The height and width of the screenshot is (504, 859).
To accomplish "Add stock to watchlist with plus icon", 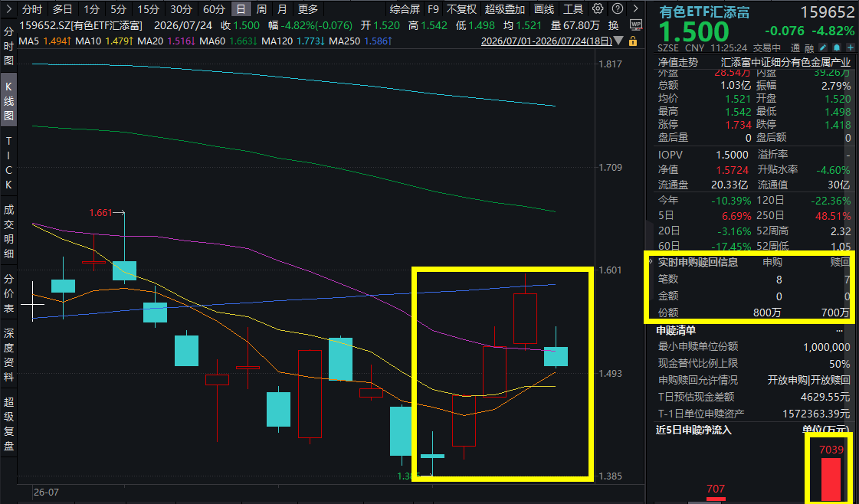I will pos(850,47).
